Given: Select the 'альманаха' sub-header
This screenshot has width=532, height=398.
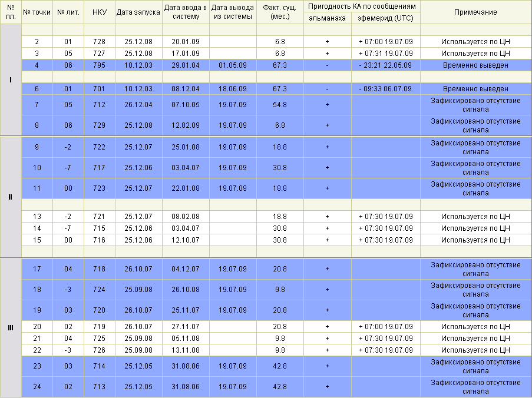Looking at the screenshot, I should (327, 18).
